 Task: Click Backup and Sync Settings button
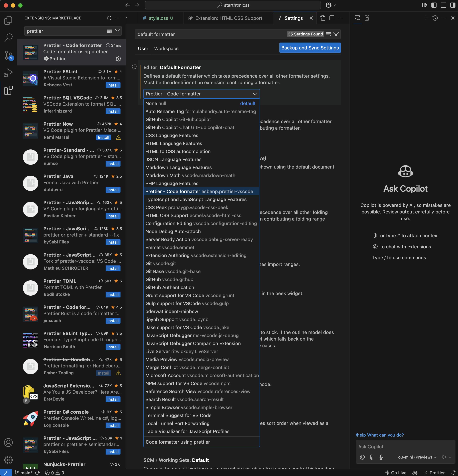pyautogui.click(x=310, y=48)
